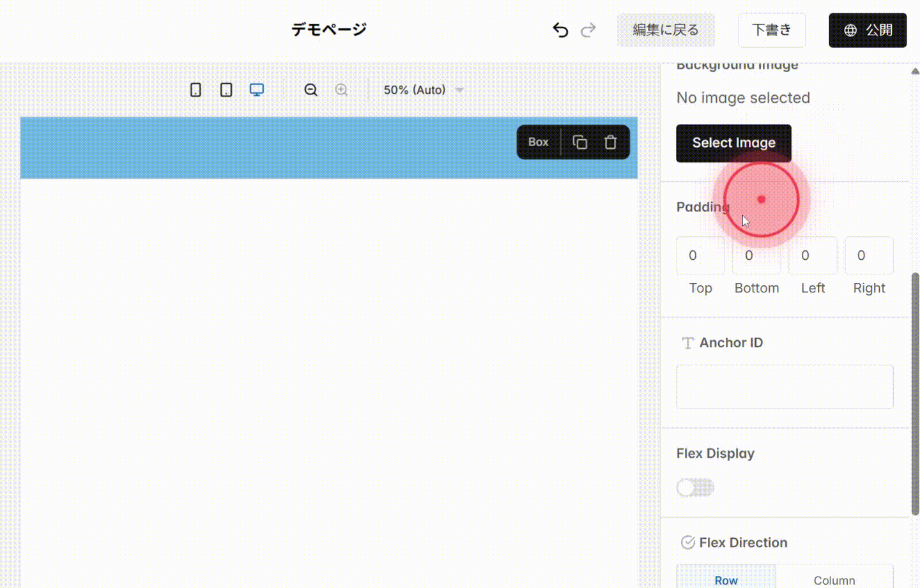Screen dimensions: 920x588
Task: Duplicate the selected Box element
Action: pos(579,142)
